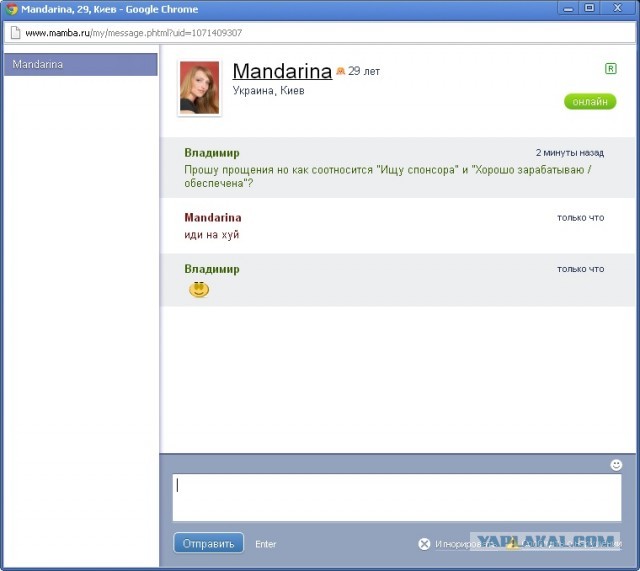Maximize the Chrome window
Image resolution: width=640 pixels, height=571 pixels.
[x=589, y=9]
